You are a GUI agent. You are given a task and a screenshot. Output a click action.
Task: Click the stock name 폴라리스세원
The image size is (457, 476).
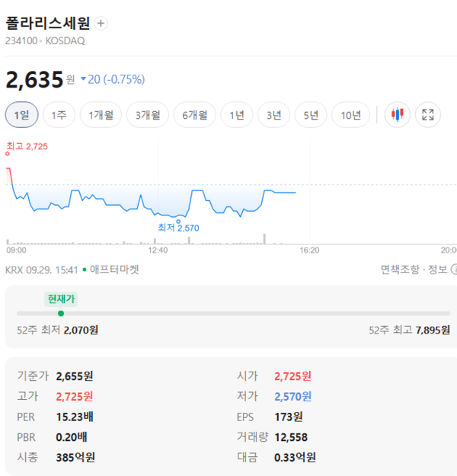[48, 23]
